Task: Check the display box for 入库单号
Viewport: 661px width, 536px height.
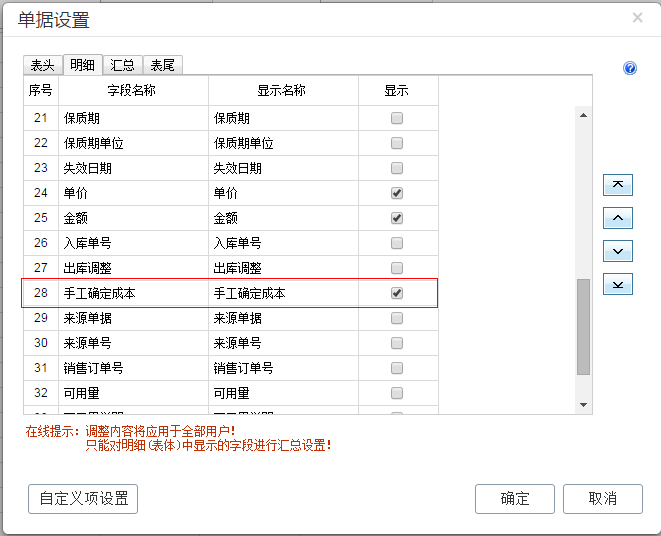Action: click(x=397, y=243)
